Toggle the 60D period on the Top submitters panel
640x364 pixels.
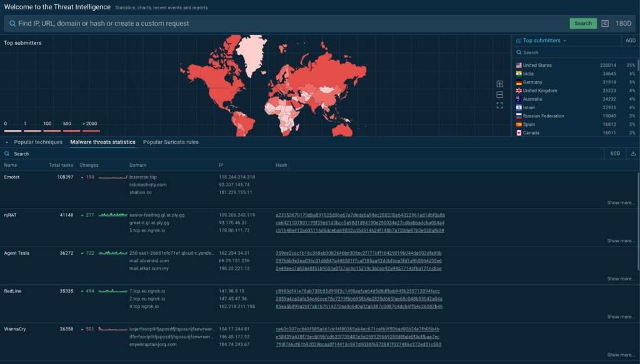(629, 41)
